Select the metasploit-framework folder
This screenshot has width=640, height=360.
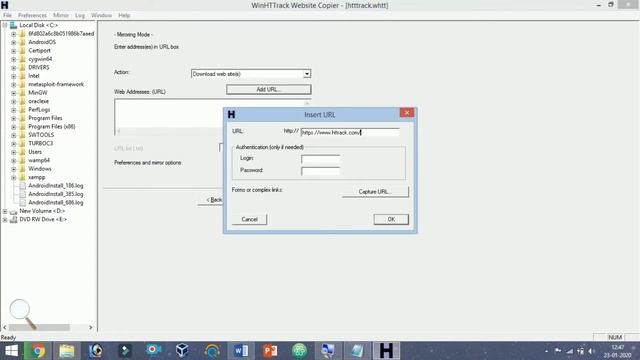(56, 84)
